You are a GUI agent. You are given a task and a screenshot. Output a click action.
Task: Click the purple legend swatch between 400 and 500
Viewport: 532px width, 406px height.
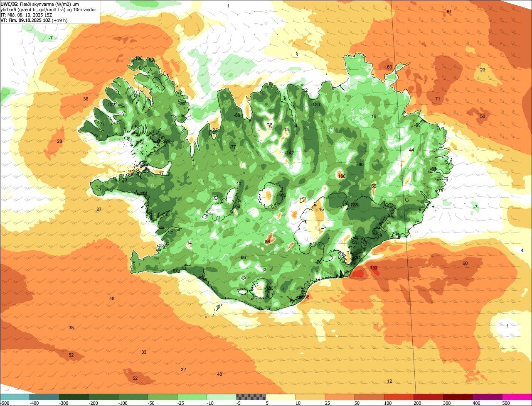point(487,397)
